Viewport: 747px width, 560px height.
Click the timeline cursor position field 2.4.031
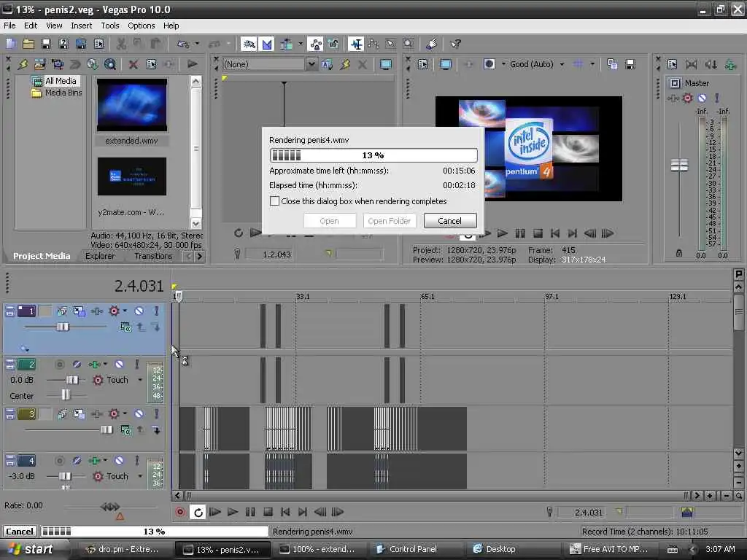pos(589,513)
